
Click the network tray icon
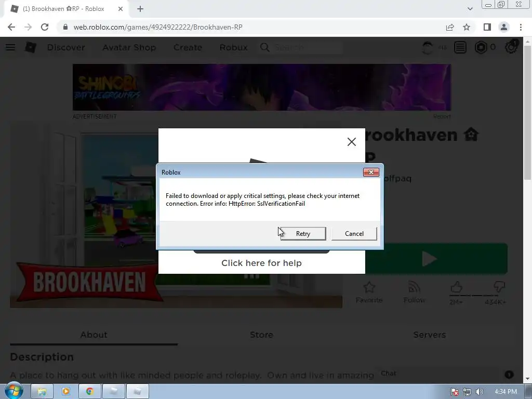point(467,392)
